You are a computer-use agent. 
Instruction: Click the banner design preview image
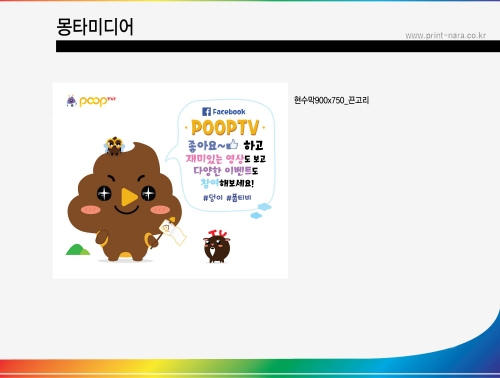coord(170,181)
